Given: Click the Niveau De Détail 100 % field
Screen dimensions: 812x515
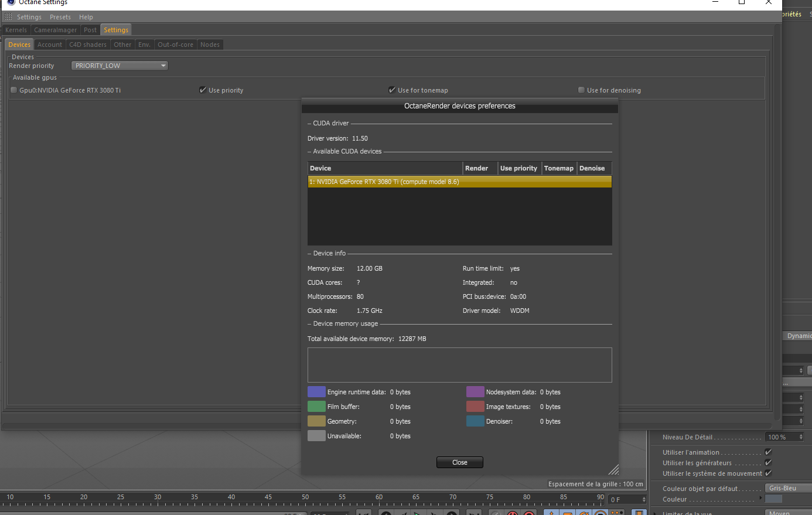Looking at the screenshot, I should [782, 437].
